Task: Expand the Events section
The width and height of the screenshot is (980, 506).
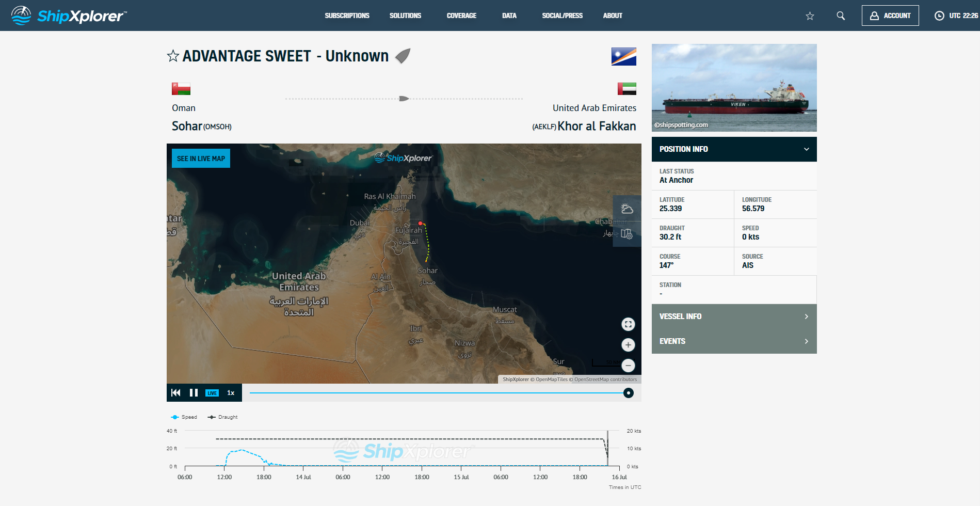Action: click(734, 341)
